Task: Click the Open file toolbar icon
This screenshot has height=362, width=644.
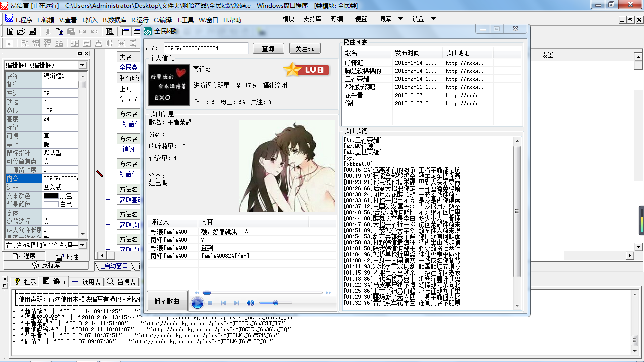Action: (21, 31)
